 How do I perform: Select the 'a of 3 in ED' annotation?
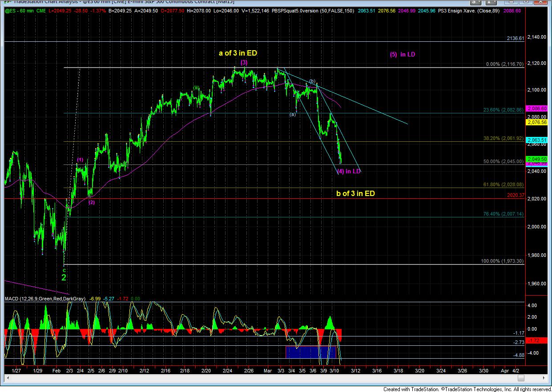click(x=238, y=53)
